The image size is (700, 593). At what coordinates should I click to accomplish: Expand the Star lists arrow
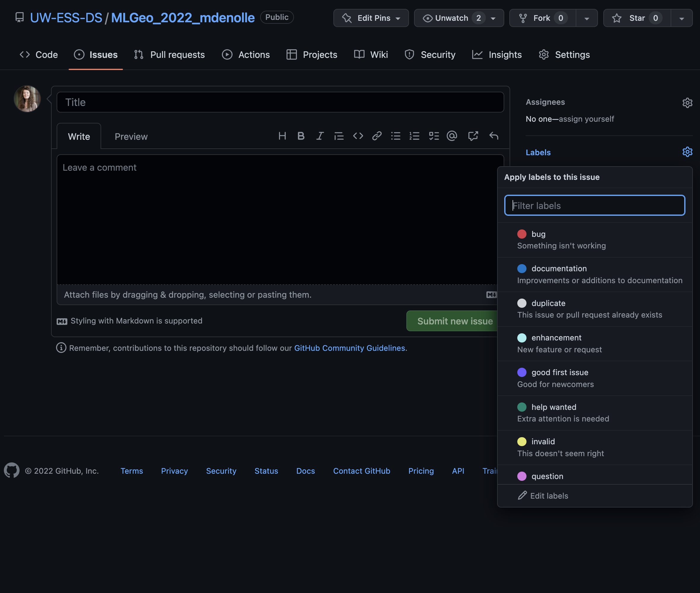pos(682,18)
